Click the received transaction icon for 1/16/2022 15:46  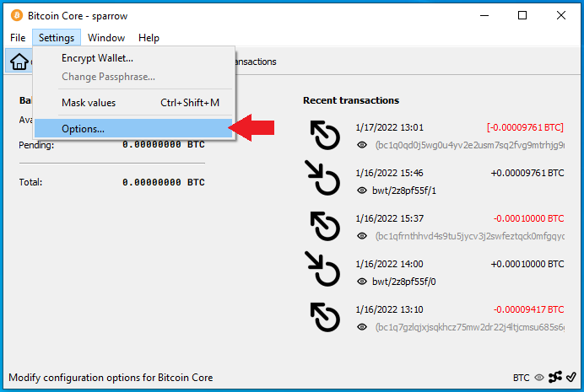tap(322, 178)
